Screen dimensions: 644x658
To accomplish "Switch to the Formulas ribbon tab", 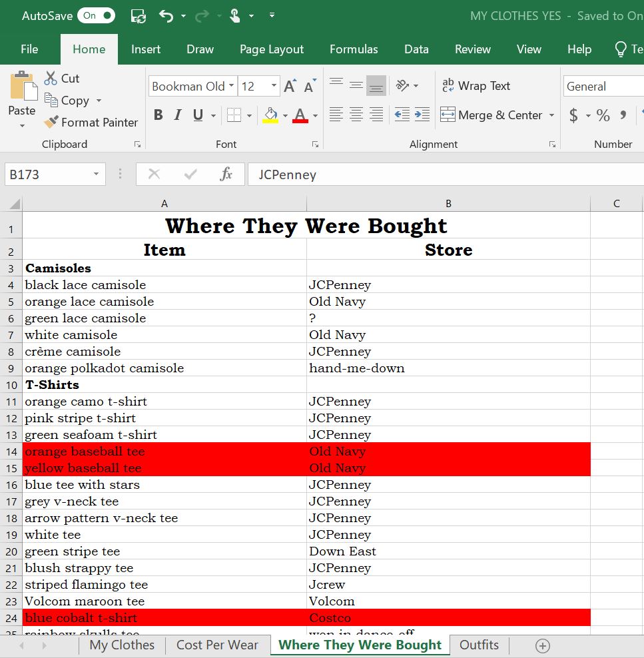I will click(354, 49).
